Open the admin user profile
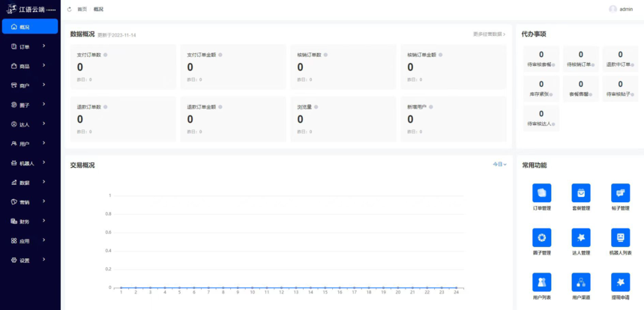Viewport: 644px width, 310px height. 622,9
